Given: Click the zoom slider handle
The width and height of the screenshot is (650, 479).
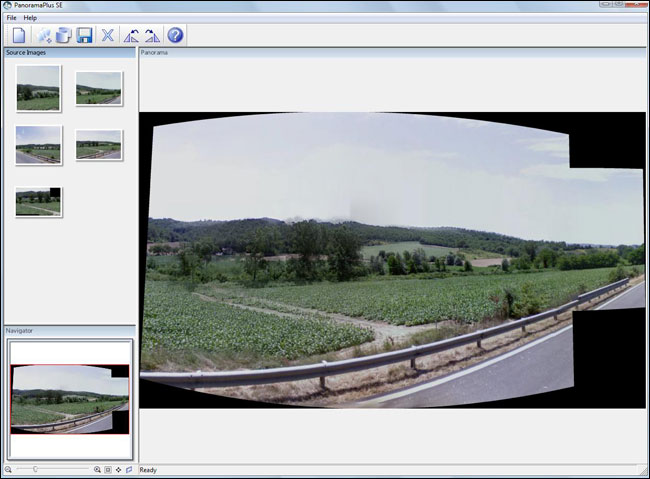Looking at the screenshot, I should point(36,470).
